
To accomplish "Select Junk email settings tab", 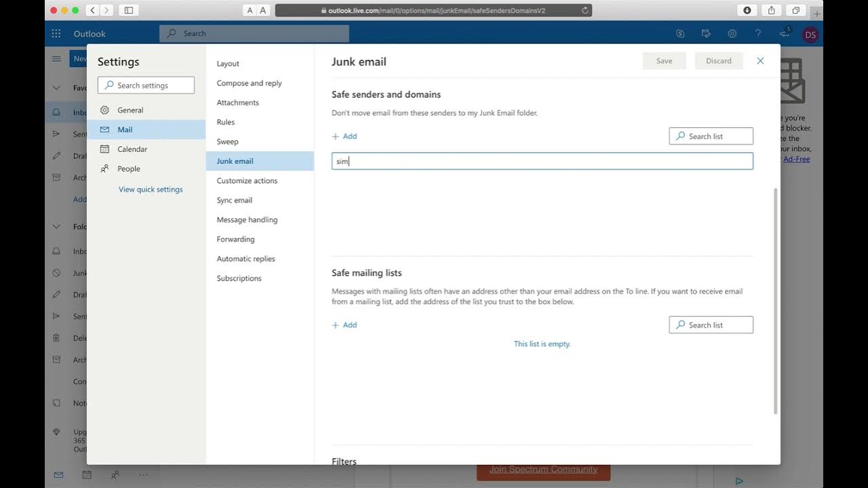I will (260, 161).
